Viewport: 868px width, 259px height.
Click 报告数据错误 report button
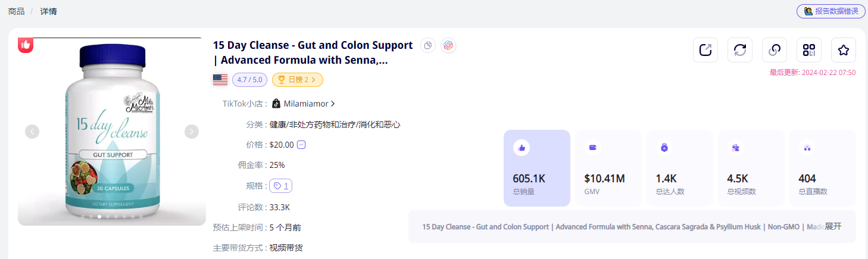[x=830, y=11]
